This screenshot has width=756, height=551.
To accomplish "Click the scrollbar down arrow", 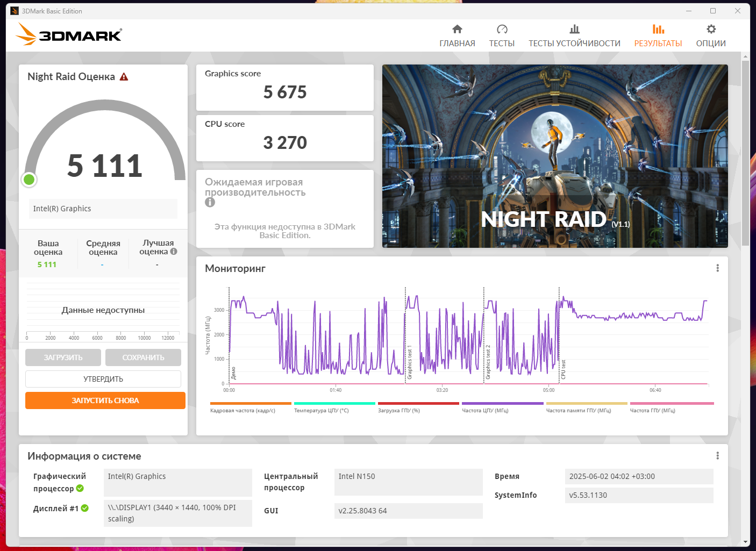I will coord(745,542).
